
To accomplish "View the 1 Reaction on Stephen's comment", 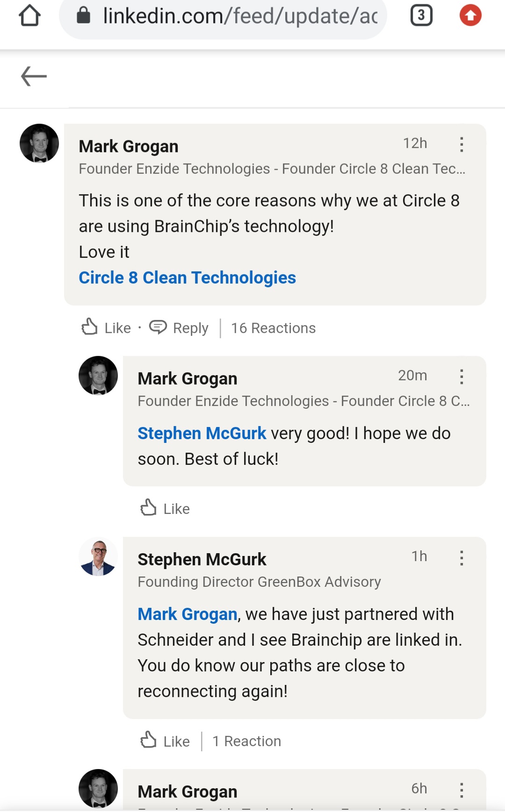I will 247,741.
